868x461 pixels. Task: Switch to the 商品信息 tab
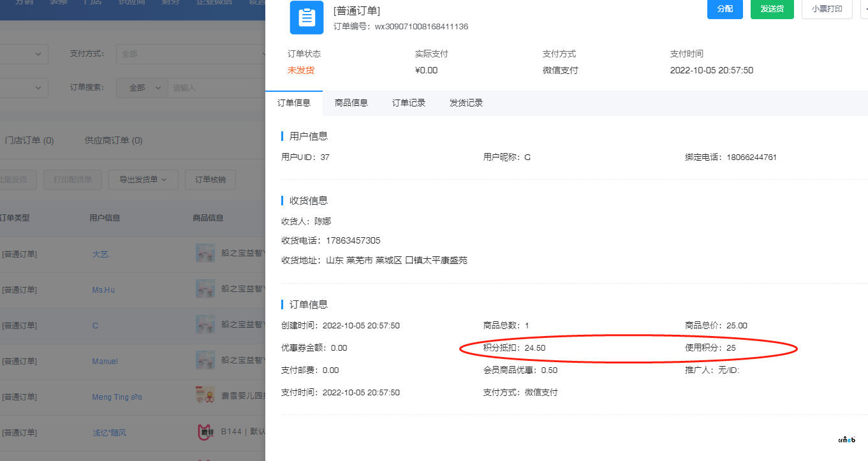(x=351, y=103)
